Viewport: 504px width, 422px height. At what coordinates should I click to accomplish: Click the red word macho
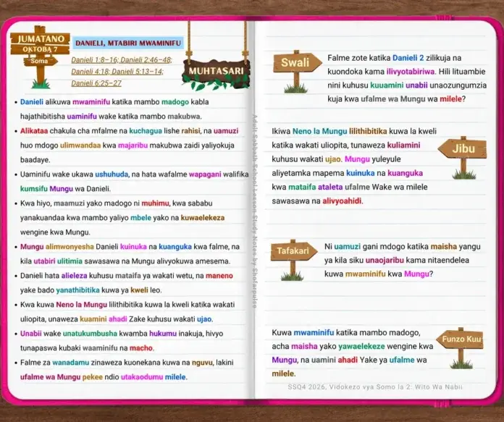pos(140,347)
